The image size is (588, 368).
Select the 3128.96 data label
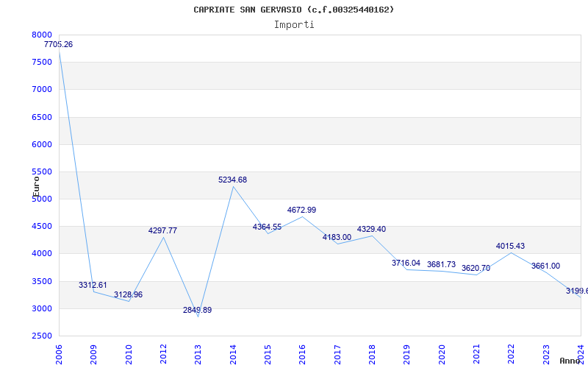128,294
